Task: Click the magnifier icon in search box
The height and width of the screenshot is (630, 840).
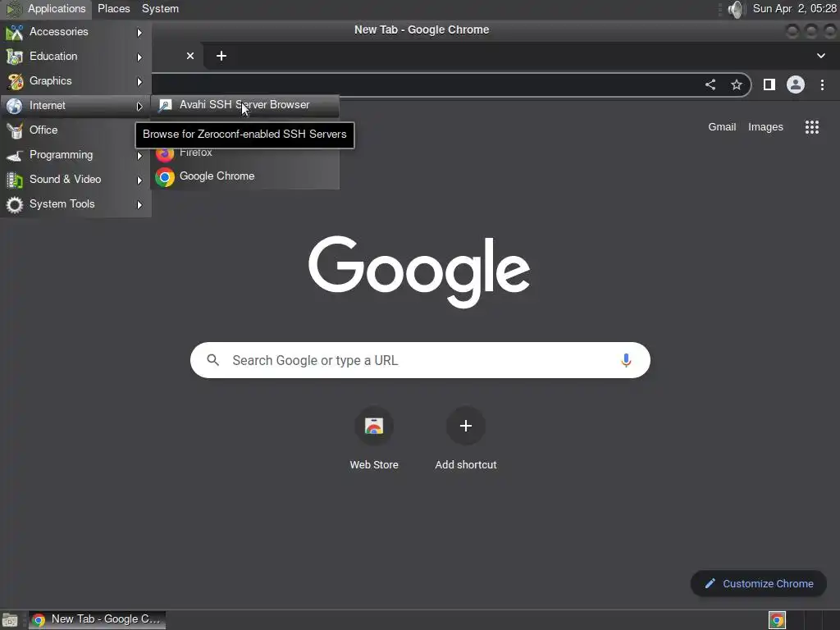Action: tap(212, 360)
